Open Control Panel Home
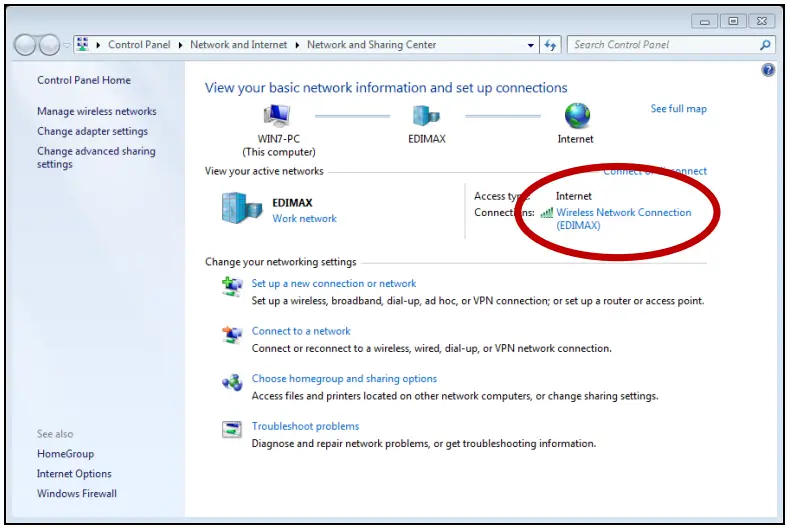The width and height of the screenshot is (789, 528). [84, 80]
